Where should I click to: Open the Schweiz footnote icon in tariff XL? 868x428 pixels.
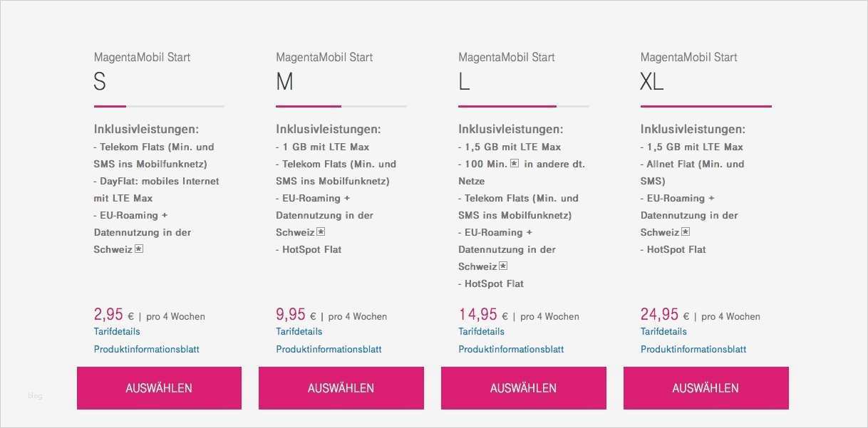pos(686,231)
